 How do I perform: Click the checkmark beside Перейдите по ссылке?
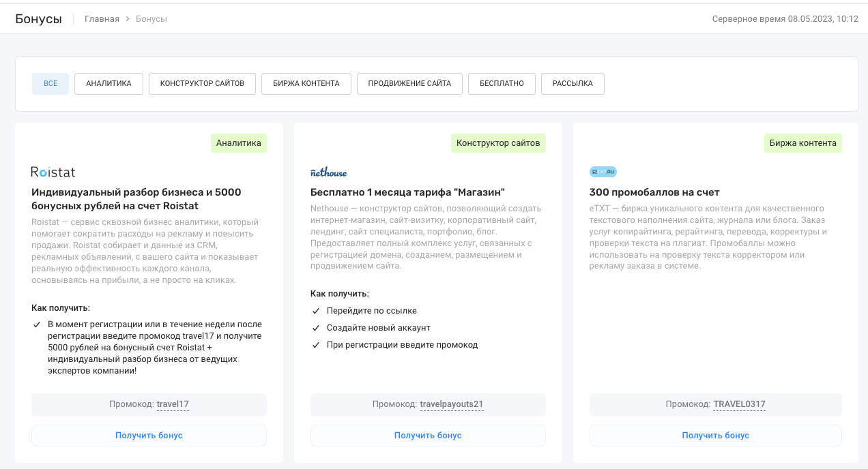coord(316,311)
